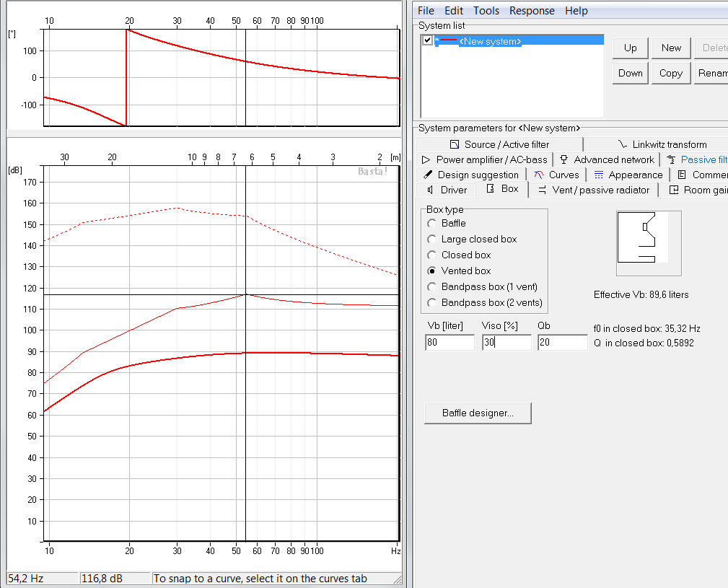Click the Design suggestion wand icon
The width and height of the screenshot is (728, 588).
pos(428,175)
